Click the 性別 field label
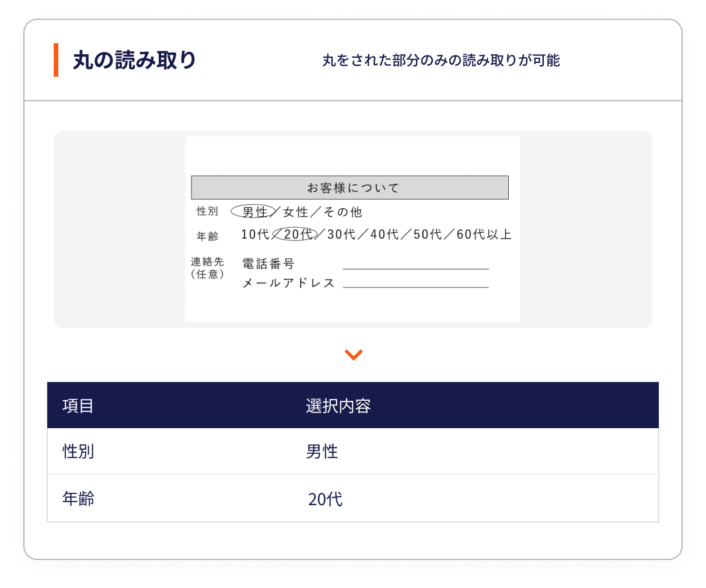This screenshot has height=588, width=706. click(x=207, y=211)
